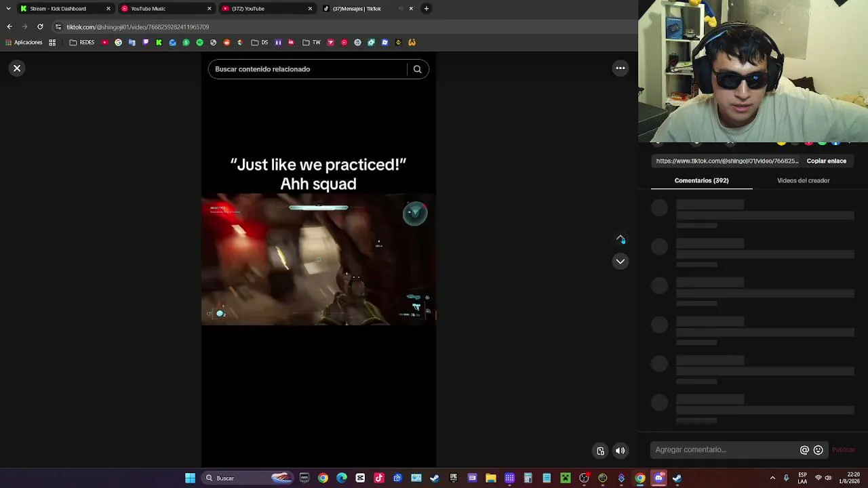Switch to the 'Videos del creador' tab
Image resolution: width=868 pixels, height=488 pixels.
(x=803, y=181)
